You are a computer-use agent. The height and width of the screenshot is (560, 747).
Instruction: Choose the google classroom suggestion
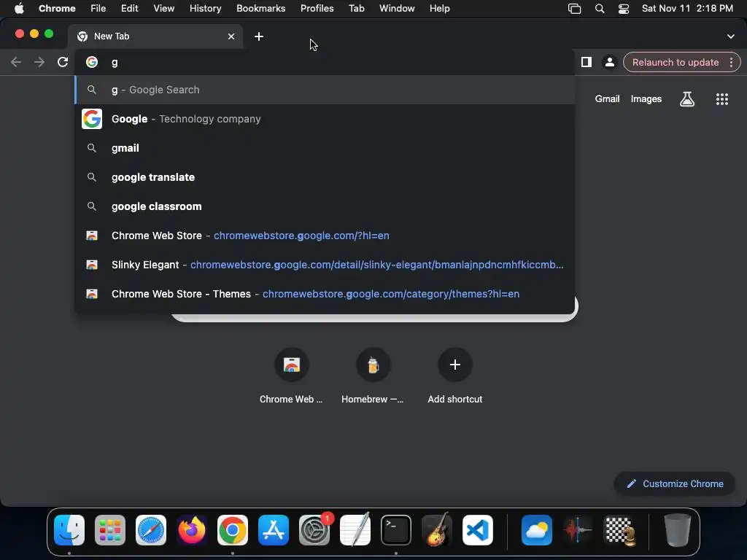pyautogui.click(x=325, y=206)
